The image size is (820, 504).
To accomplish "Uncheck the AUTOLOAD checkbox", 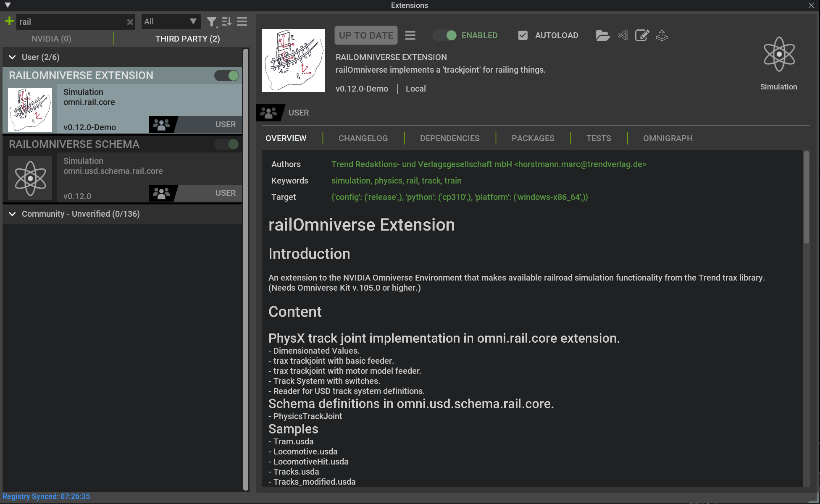I will tap(523, 35).
